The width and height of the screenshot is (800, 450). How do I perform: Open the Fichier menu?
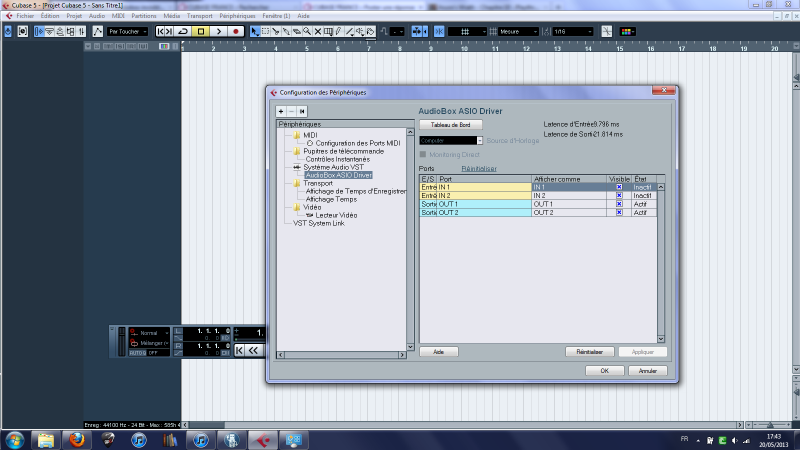pos(25,16)
